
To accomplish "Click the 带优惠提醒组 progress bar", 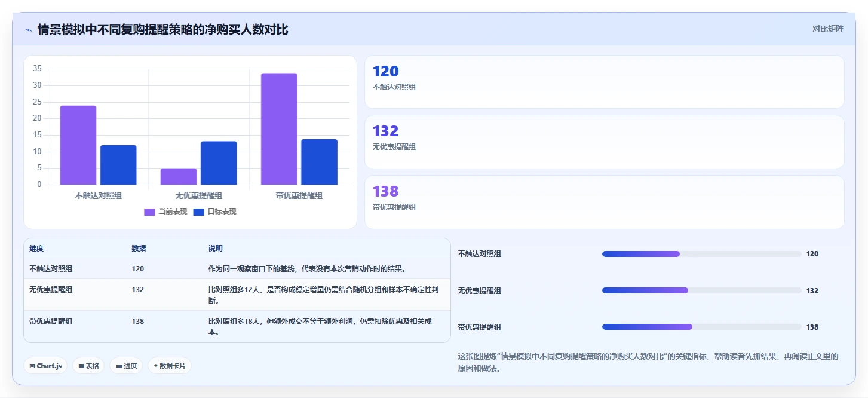I will coord(701,327).
